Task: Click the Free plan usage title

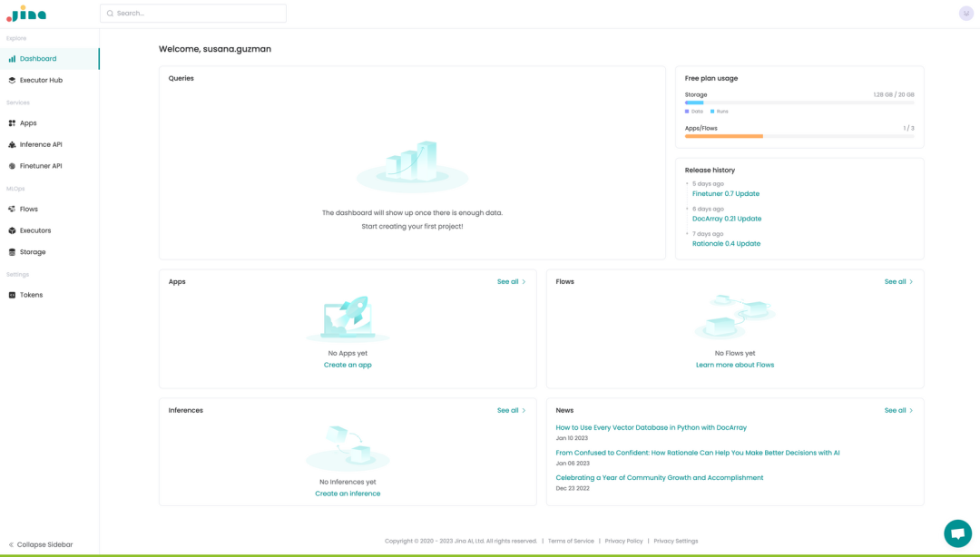Action: tap(711, 78)
